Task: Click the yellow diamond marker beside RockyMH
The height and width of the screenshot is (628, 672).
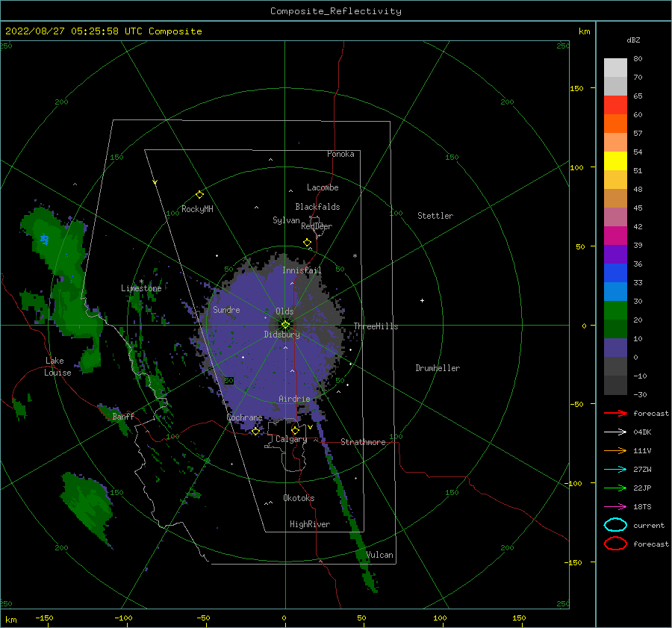Action: point(199,195)
